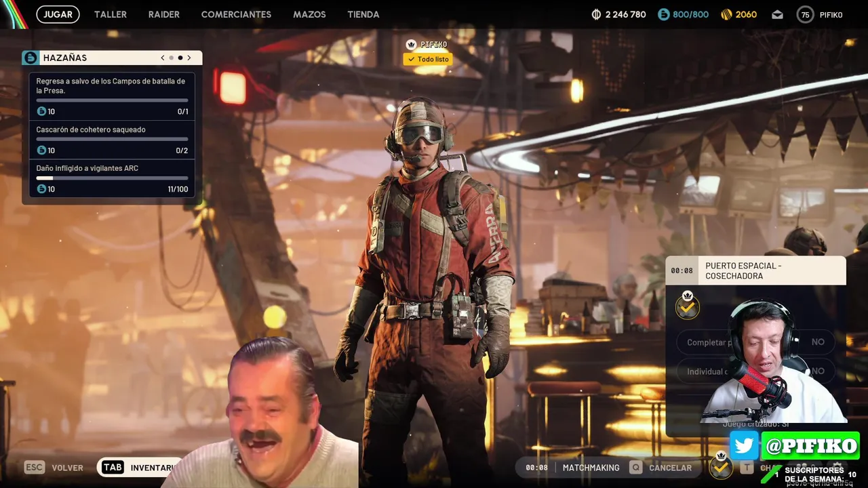
Task: Go to previous Hazañas page arrow
Action: point(163,58)
